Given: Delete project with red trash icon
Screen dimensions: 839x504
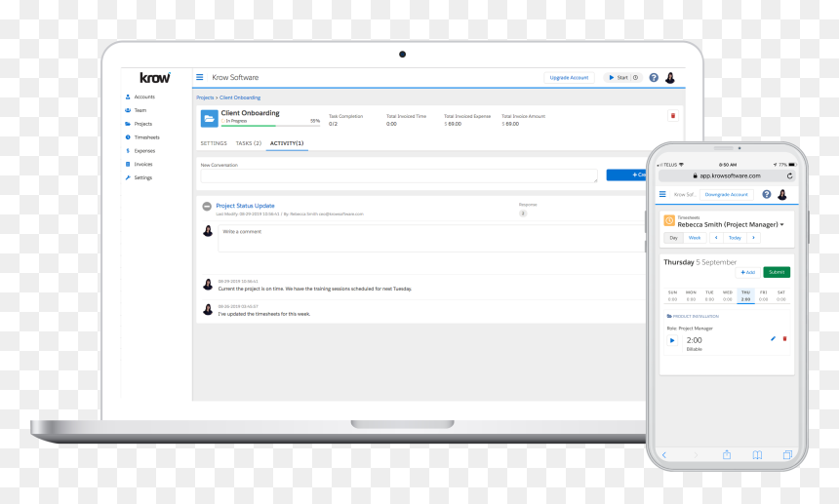Looking at the screenshot, I should pyautogui.click(x=672, y=115).
